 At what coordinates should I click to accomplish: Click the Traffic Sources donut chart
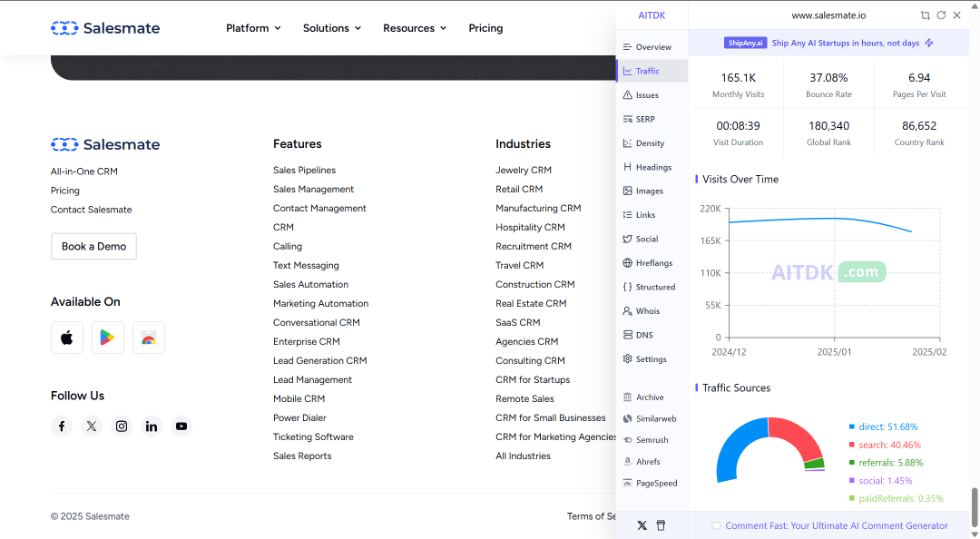pos(770,449)
